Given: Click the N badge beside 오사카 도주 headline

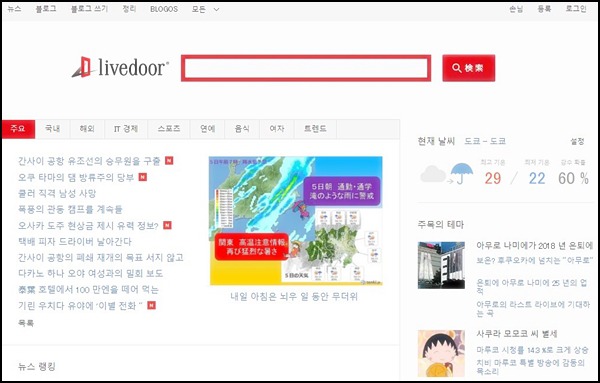Looking at the screenshot, I should pos(167,225).
